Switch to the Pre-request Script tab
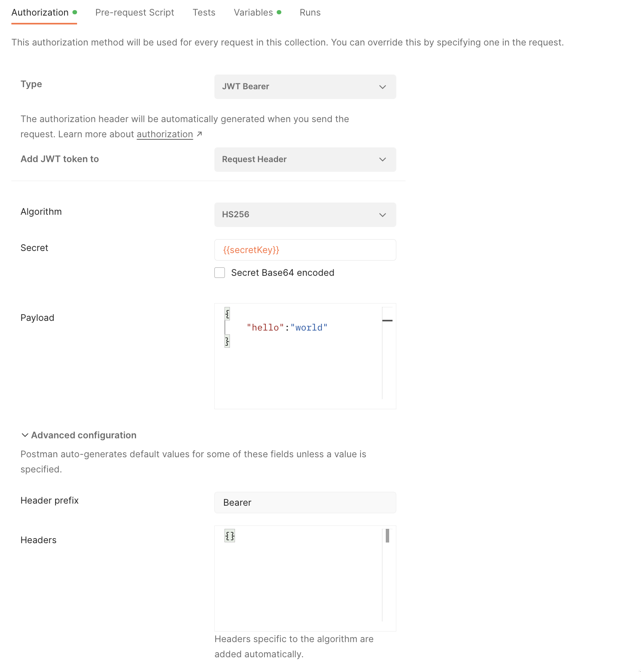This screenshot has width=641, height=672. [135, 12]
